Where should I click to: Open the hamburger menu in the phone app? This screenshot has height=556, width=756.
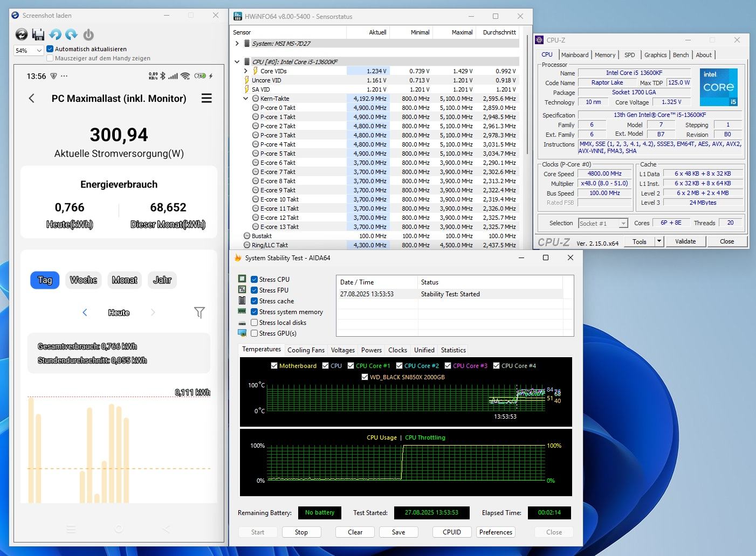pos(207,99)
